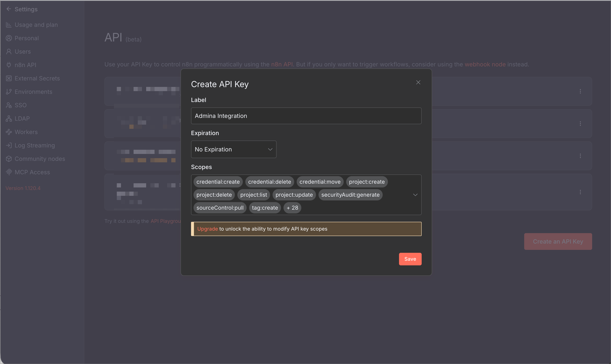611x364 pixels.
Task: Open the No Expiration dropdown
Action: point(234,149)
